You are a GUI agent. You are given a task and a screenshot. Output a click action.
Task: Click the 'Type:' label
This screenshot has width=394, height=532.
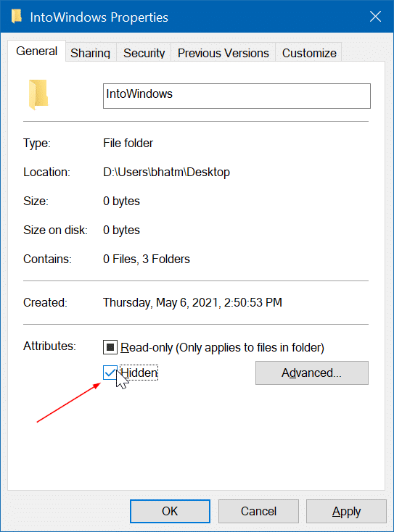point(37,143)
